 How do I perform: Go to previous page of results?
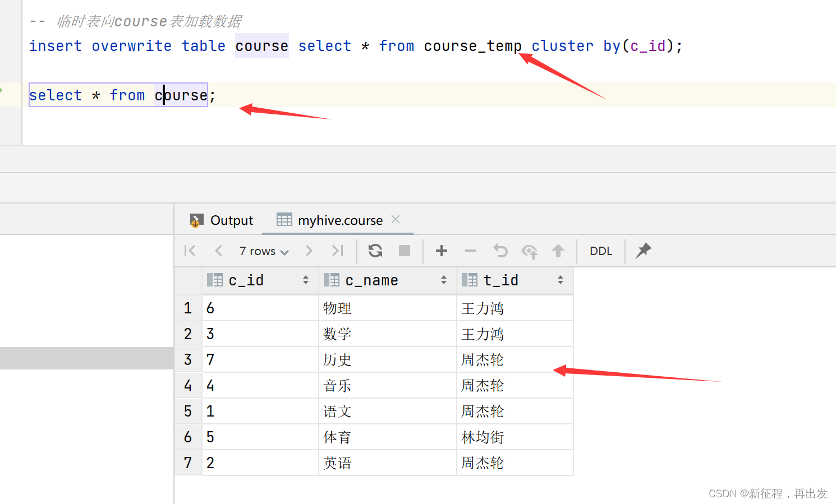point(219,251)
